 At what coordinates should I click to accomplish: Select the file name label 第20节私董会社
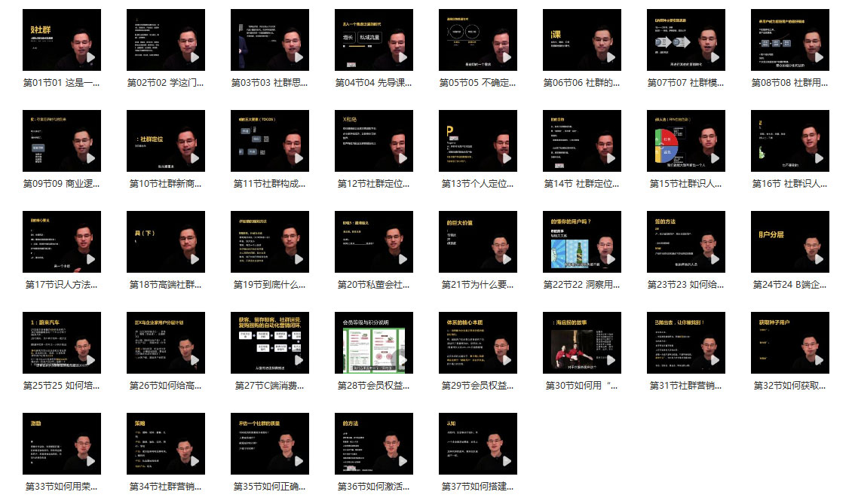tap(374, 285)
